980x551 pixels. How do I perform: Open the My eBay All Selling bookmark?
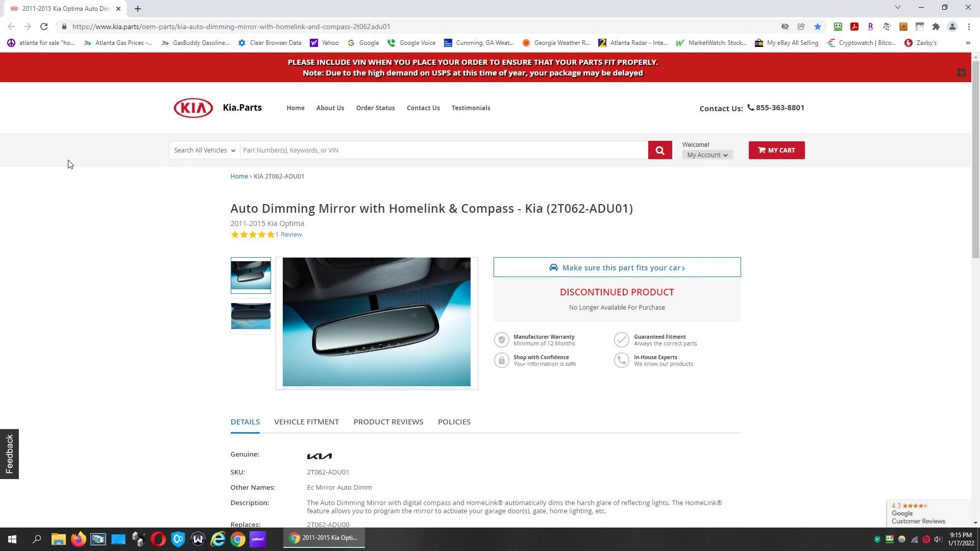point(787,43)
